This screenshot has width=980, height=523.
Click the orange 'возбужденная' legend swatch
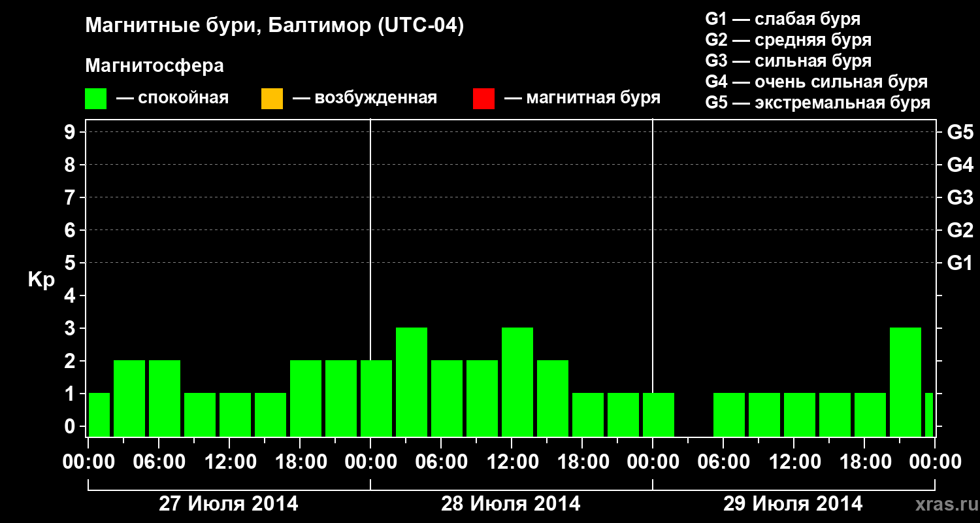coord(272,99)
